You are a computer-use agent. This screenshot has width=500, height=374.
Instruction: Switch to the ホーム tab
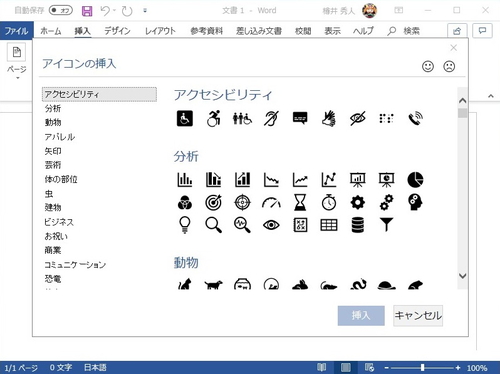[51, 31]
